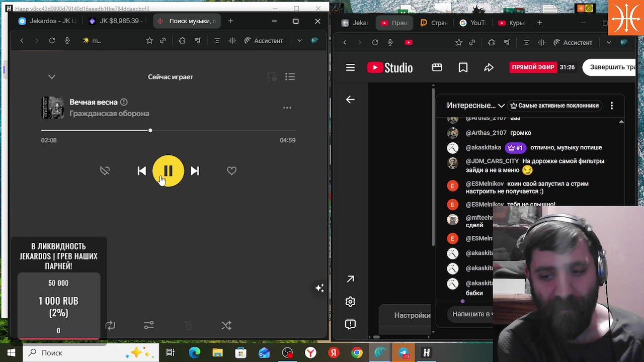Toggle shuffle in the music player
The width and height of the screenshot is (644, 362).
pyautogui.click(x=226, y=325)
